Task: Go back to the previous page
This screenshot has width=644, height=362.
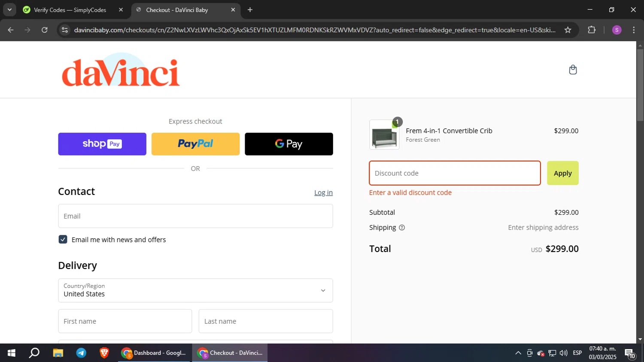Action: pyautogui.click(x=11, y=30)
